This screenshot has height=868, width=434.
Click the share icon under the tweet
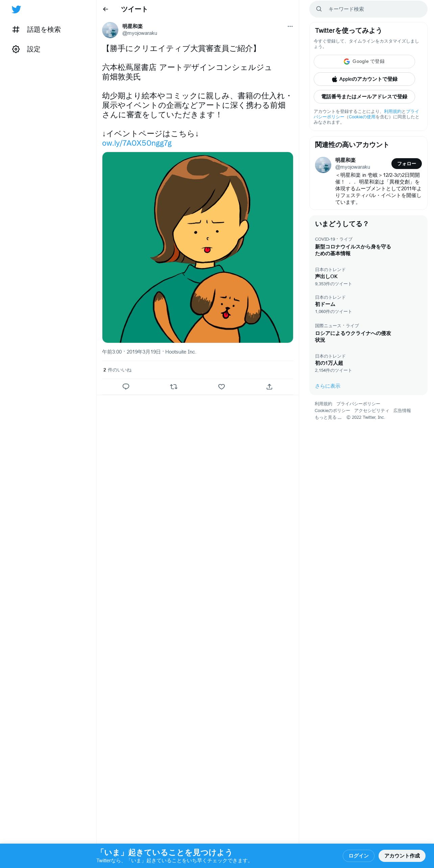(x=269, y=387)
